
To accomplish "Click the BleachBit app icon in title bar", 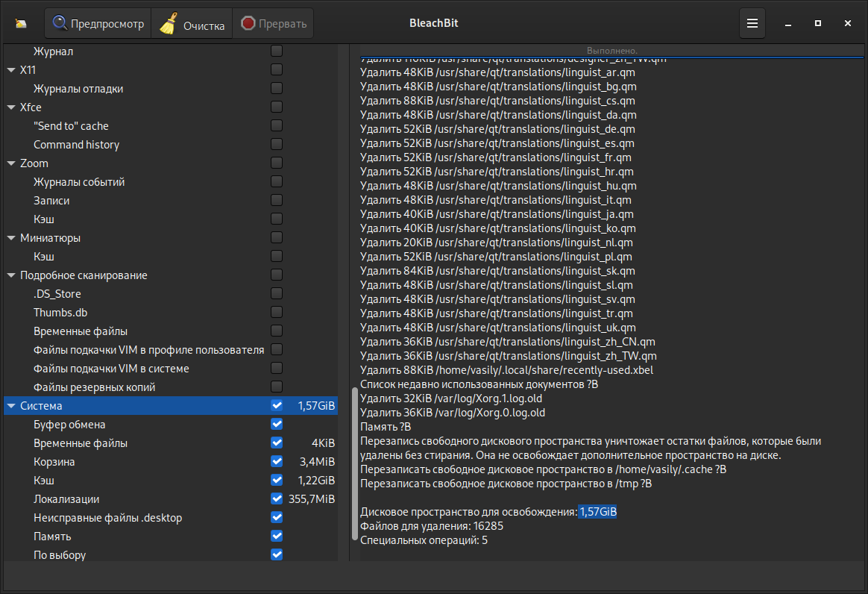I will click(x=21, y=23).
